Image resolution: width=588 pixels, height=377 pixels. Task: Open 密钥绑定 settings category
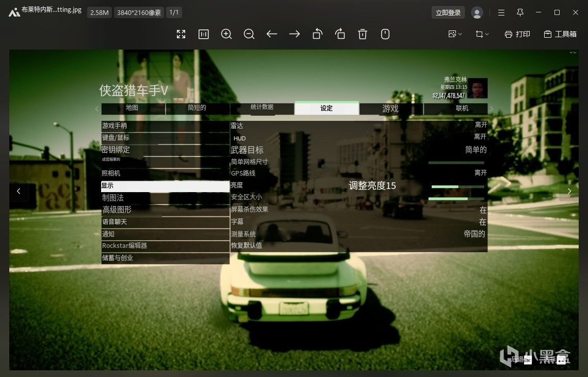(166, 150)
